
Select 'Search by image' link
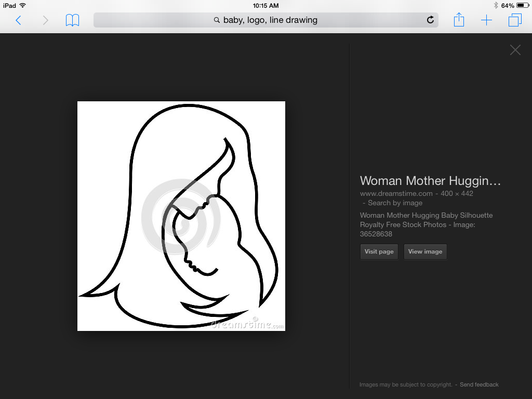pos(395,203)
